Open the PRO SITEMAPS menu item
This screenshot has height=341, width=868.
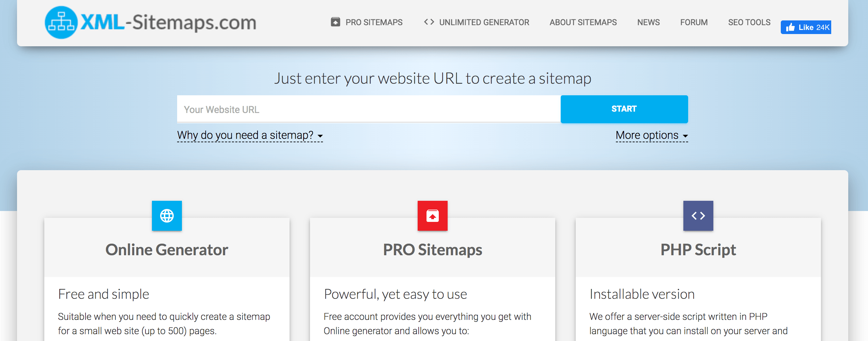tap(374, 22)
